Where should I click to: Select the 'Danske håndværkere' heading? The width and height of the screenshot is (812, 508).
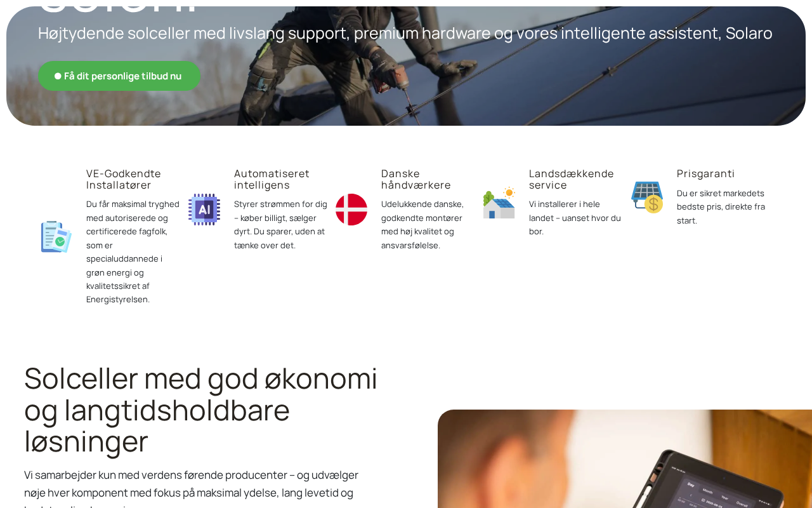(416, 179)
